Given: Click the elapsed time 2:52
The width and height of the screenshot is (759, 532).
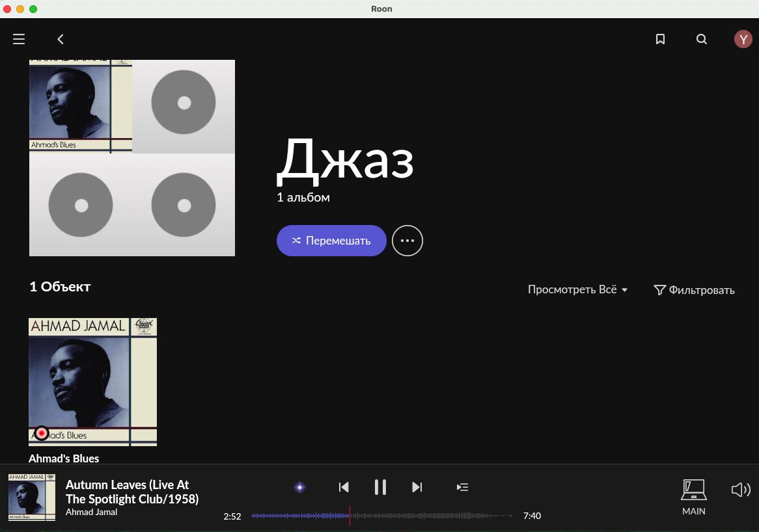Looking at the screenshot, I should click(x=232, y=516).
